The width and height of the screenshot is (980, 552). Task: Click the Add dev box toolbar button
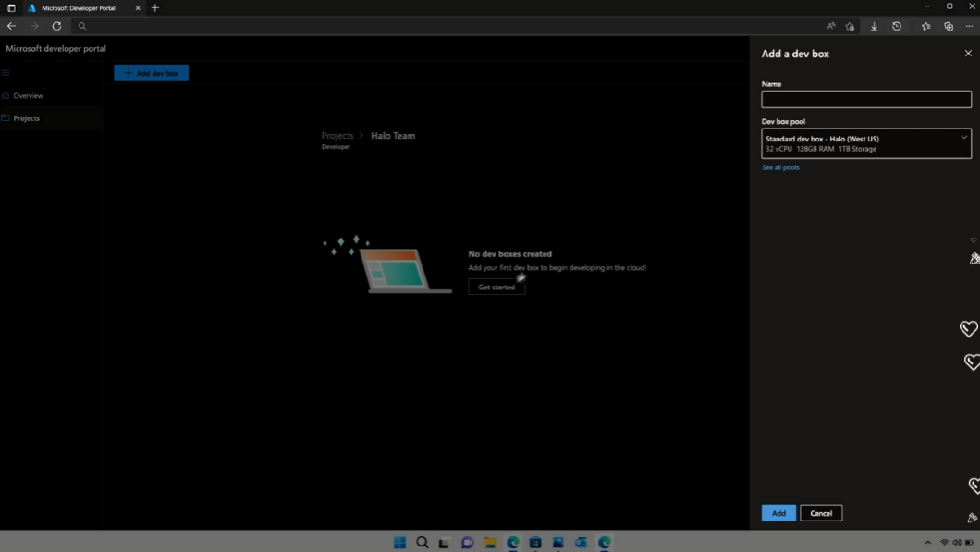pyautogui.click(x=152, y=73)
